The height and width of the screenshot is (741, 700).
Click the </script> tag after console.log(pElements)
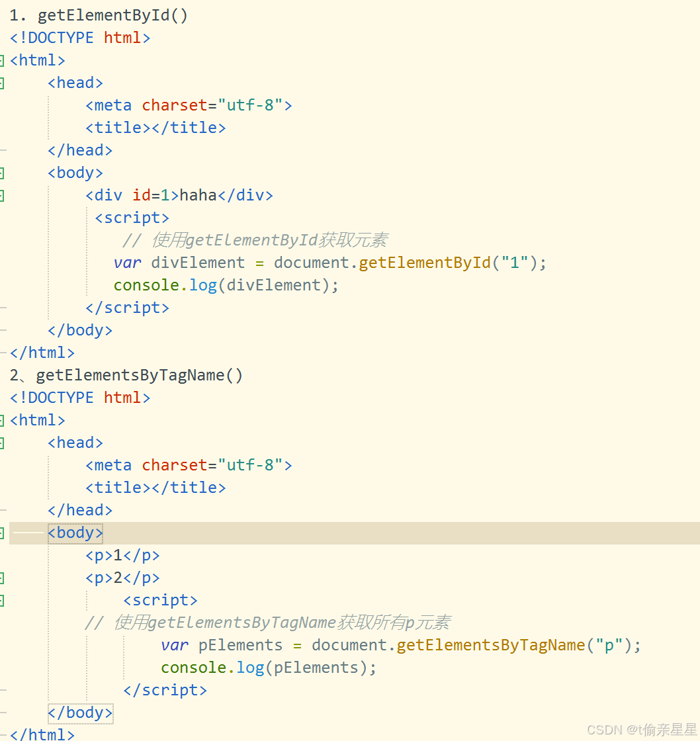point(165,691)
